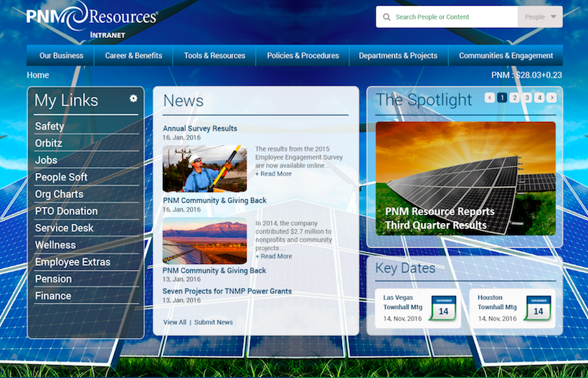588x378 pixels.
Task: Open My Links settings gear
Action: point(133,98)
